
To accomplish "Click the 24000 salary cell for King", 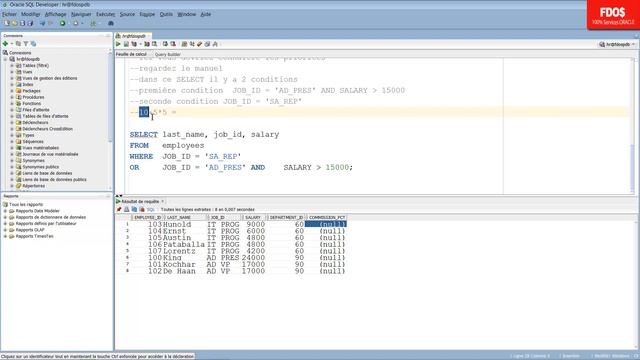I will coord(253,258).
